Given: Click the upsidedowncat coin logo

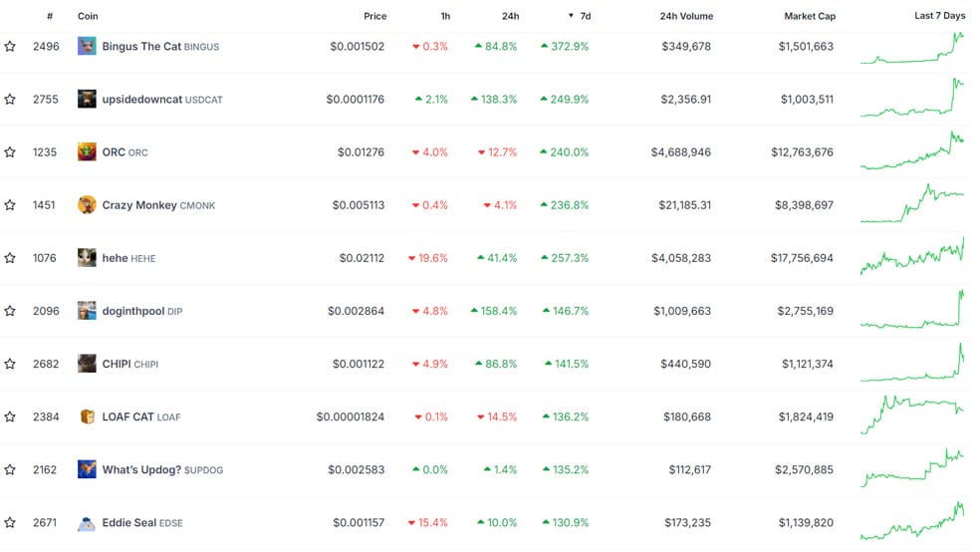Looking at the screenshot, I should click(87, 99).
